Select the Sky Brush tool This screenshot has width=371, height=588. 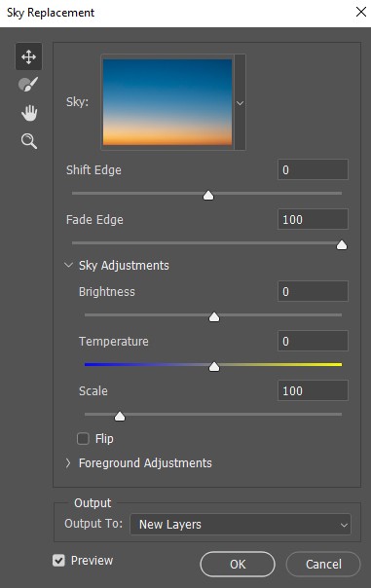coord(28,85)
